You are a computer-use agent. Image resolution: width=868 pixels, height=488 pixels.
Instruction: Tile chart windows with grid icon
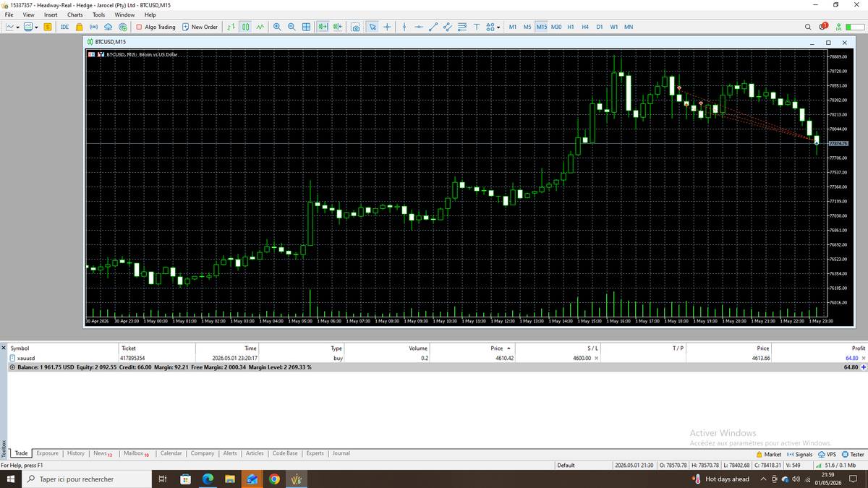[306, 27]
